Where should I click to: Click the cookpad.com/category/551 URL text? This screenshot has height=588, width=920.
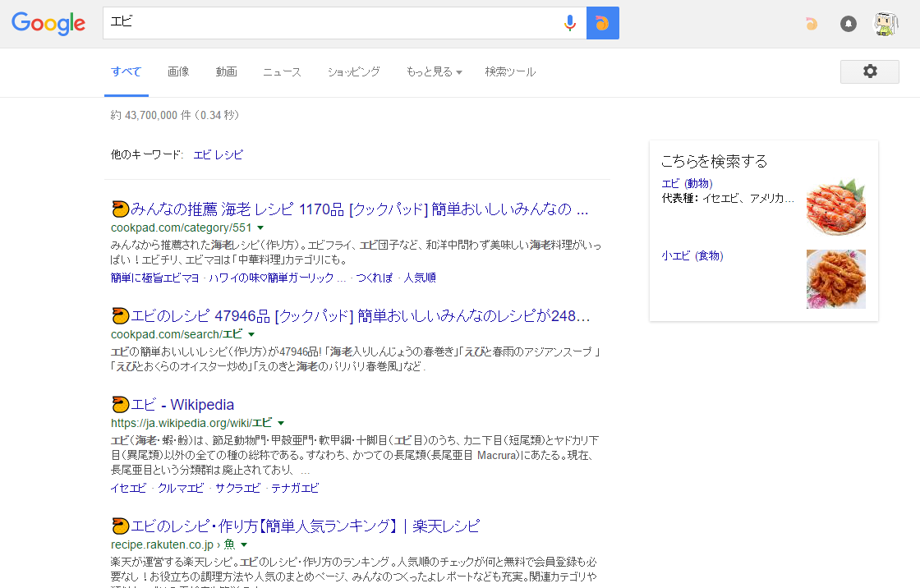(x=182, y=227)
